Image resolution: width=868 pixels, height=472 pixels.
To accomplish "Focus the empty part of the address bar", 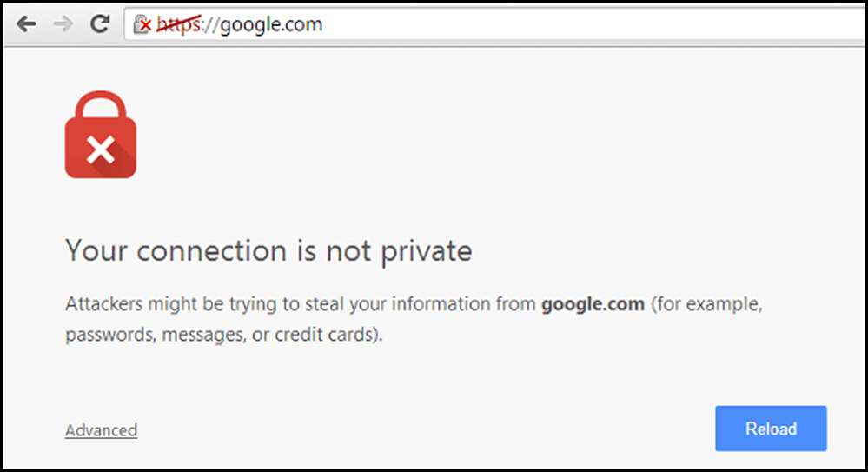I will click(593, 24).
